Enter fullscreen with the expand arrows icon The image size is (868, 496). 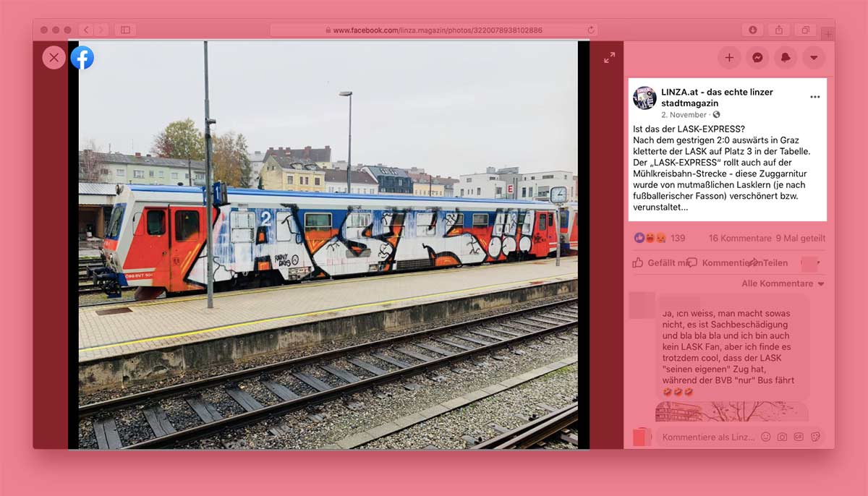click(x=609, y=57)
